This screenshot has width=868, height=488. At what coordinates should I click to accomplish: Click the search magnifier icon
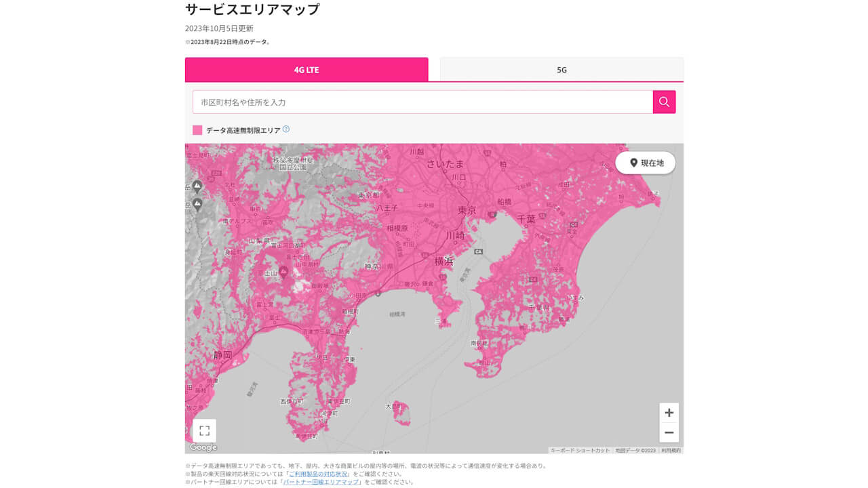click(x=664, y=102)
